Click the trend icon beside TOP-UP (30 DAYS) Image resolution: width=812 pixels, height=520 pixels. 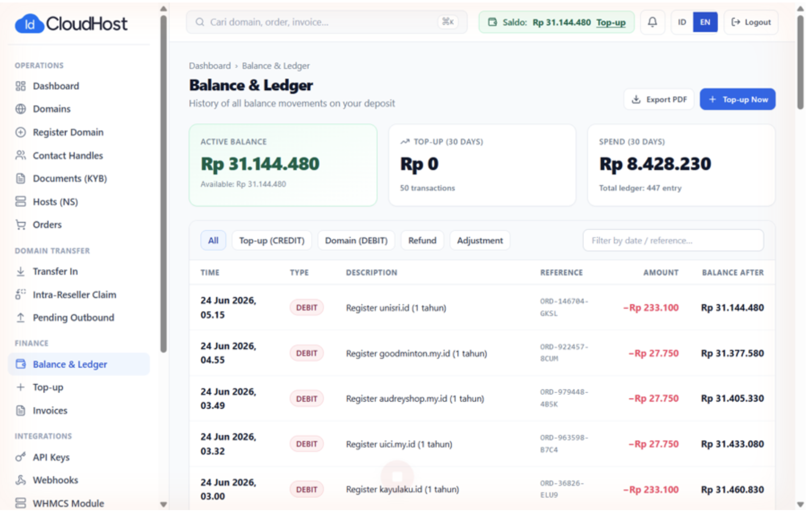(405, 142)
